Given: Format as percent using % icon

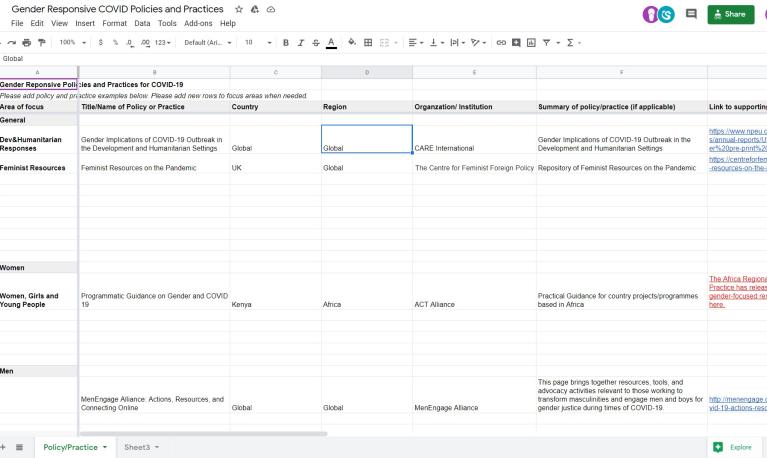Looking at the screenshot, I should coord(115,43).
